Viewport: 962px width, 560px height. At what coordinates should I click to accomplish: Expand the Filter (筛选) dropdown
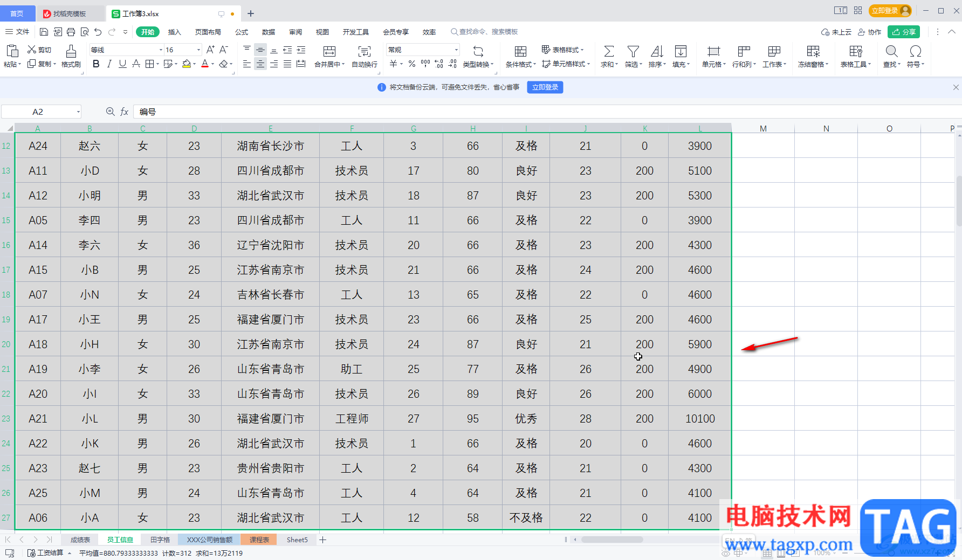click(641, 65)
